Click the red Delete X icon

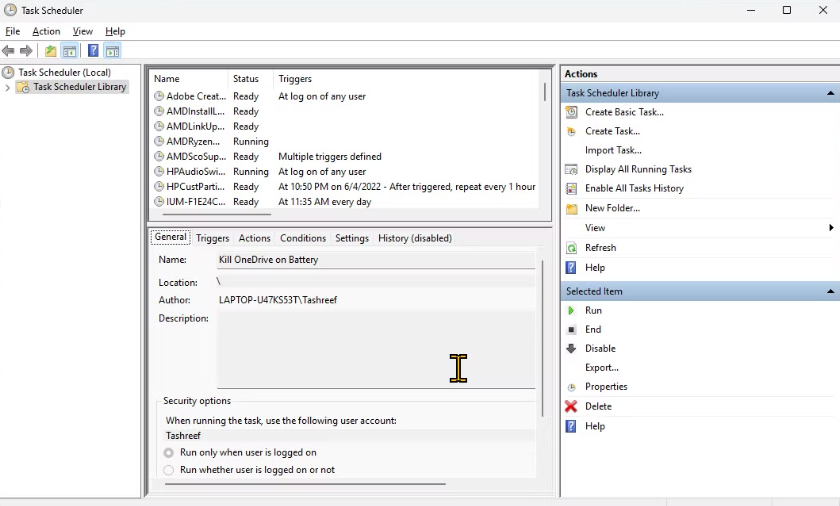point(571,406)
